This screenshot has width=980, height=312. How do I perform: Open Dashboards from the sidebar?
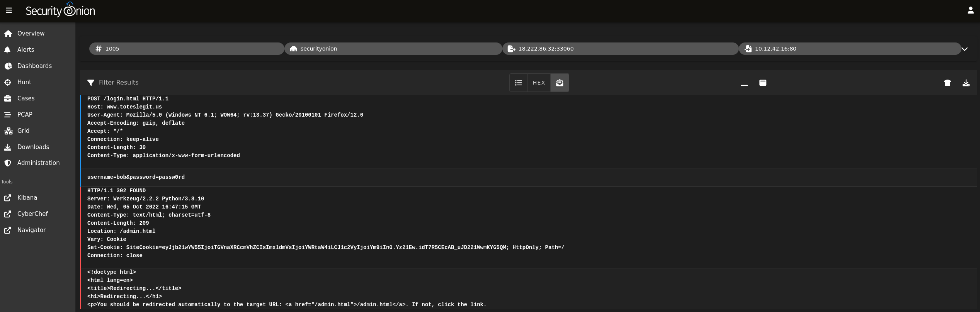(x=37, y=66)
